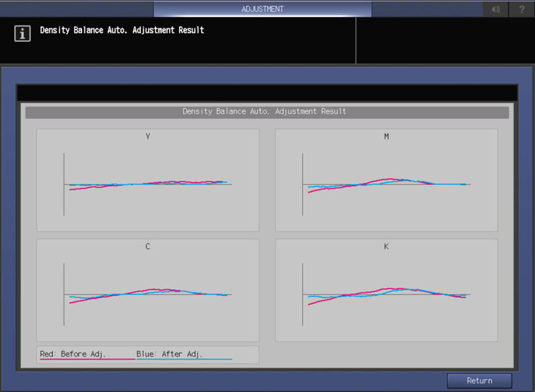Click the gray Density Balance result title bar
535x392 pixels.
coord(267,112)
